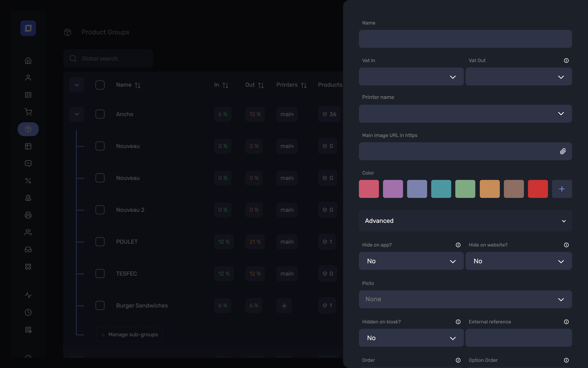Screen dimensions: 588x368
Task: Open the document check sidebar icon
Action: pos(28,330)
